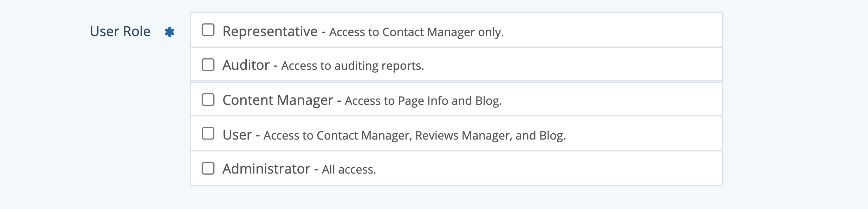
Task: Click the "All access." description text
Action: coord(349,170)
